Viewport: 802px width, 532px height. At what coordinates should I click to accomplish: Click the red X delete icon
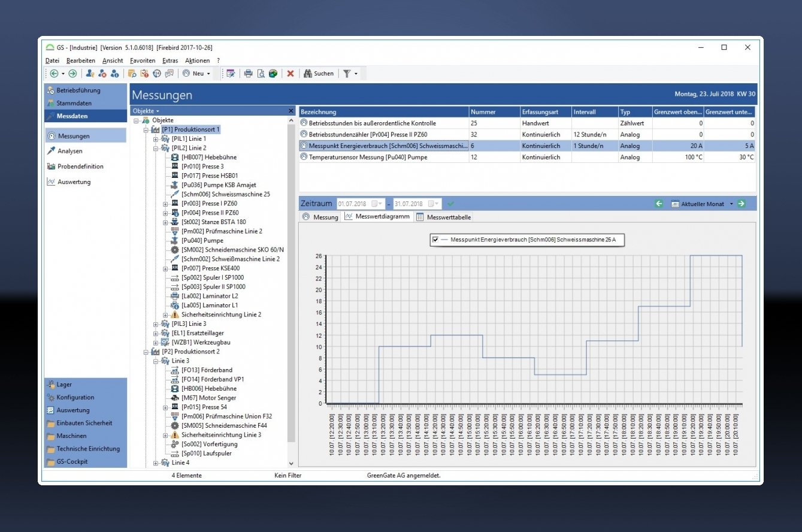(290, 74)
